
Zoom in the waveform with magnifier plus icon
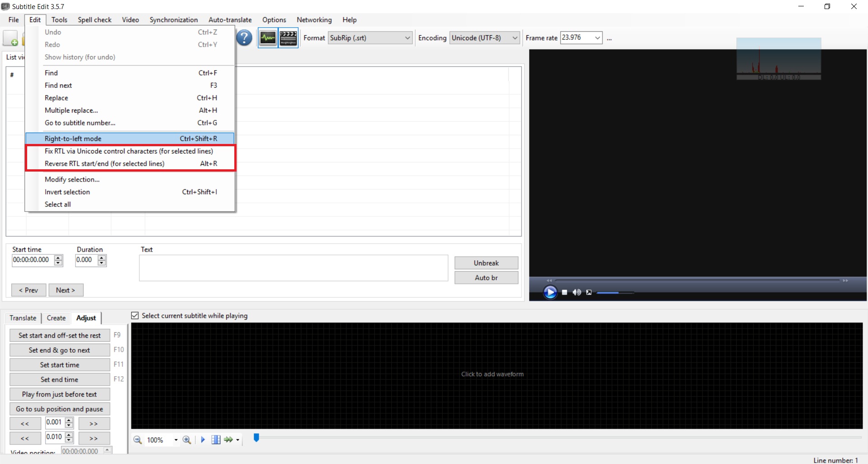coord(186,440)
